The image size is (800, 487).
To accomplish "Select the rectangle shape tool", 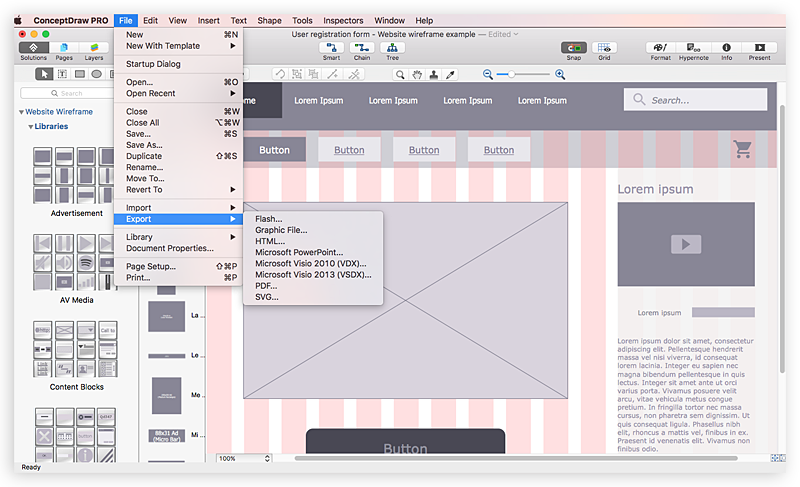I will 80,74.
